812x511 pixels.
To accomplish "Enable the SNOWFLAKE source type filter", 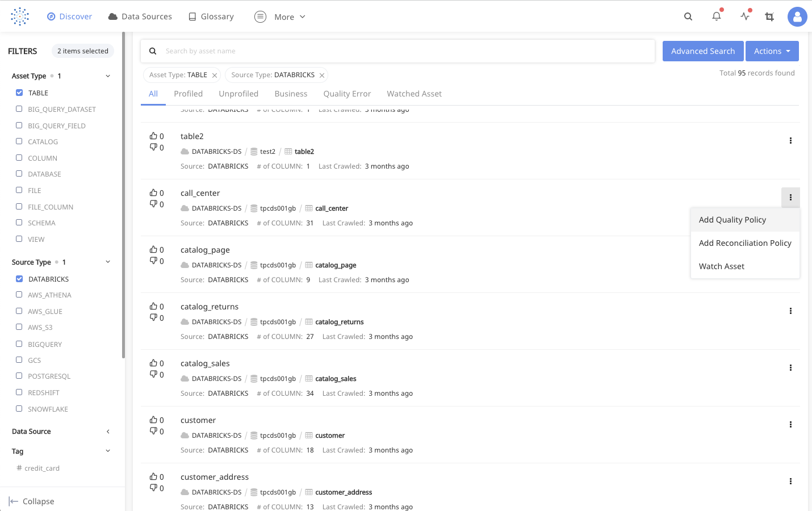I will click(x=19, y=409).
